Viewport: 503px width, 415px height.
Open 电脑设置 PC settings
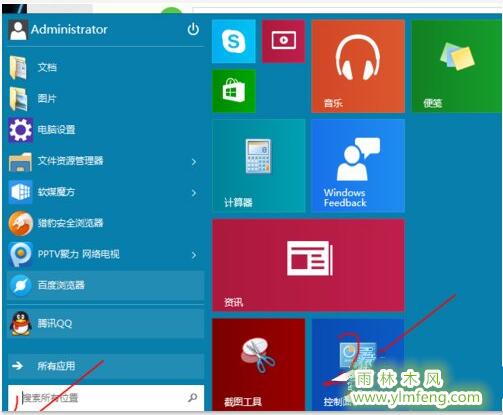coord(105,130)
